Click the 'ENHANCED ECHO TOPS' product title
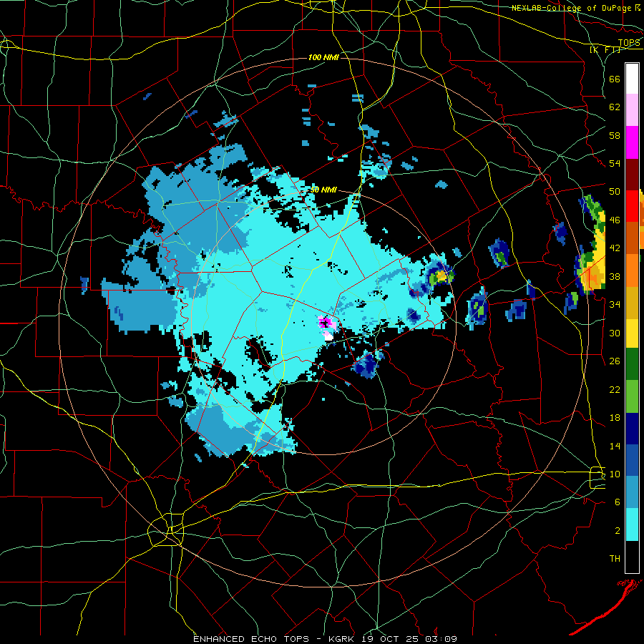The height and width of the screenshot is (644, 644). (x=251, y=639)
